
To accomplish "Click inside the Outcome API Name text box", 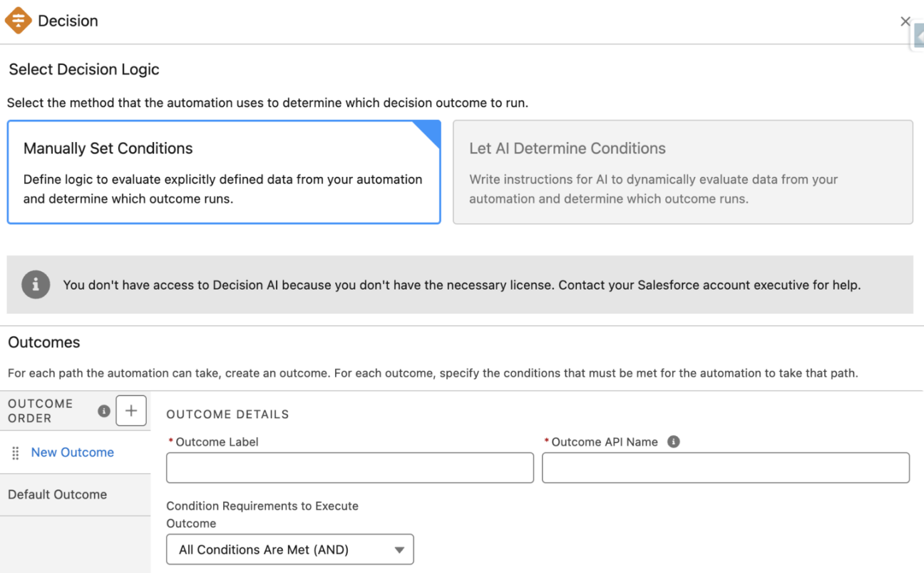I will click(x=725, y=467).
